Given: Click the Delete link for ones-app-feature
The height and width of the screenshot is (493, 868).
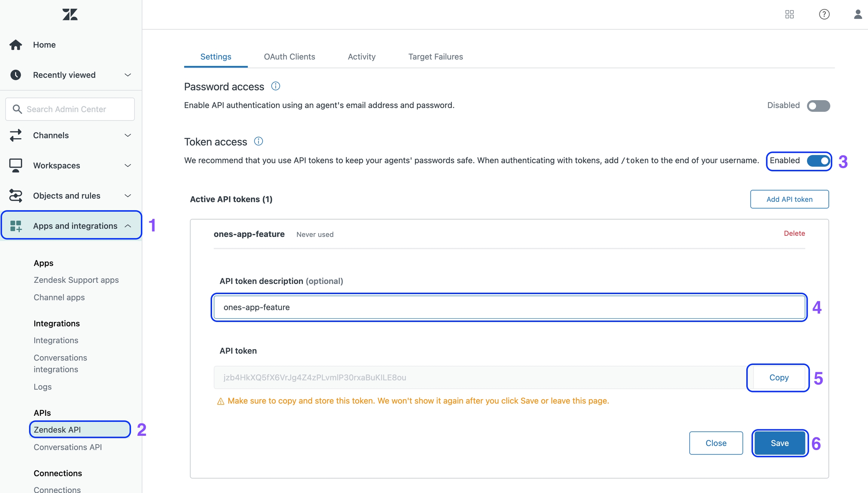Looking at the screenshot, I should point(794,233).
